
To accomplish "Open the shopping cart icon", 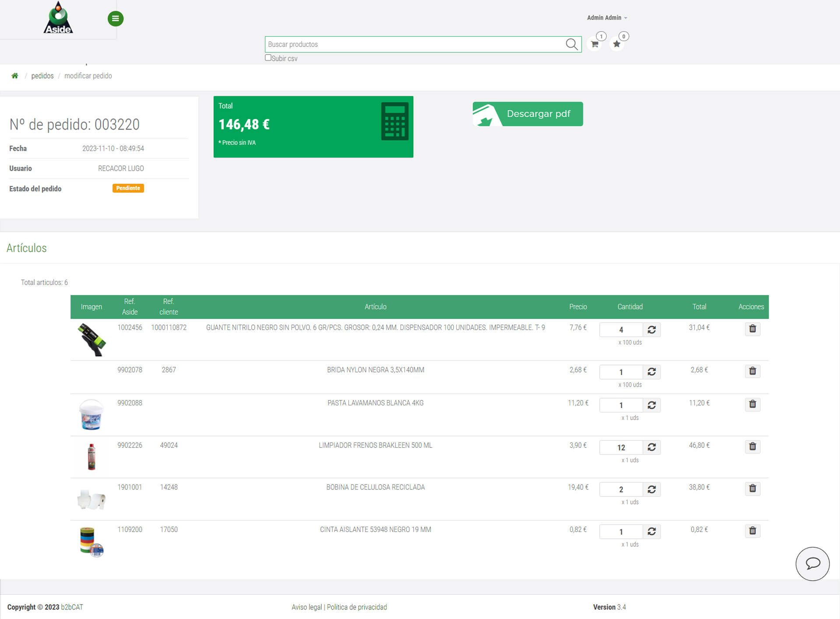I will [x=594, y=44].
